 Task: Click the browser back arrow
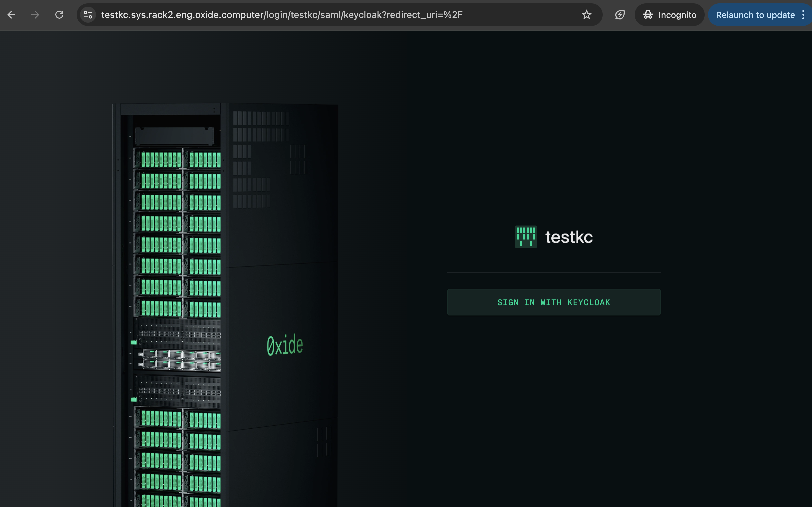[11, 15]
